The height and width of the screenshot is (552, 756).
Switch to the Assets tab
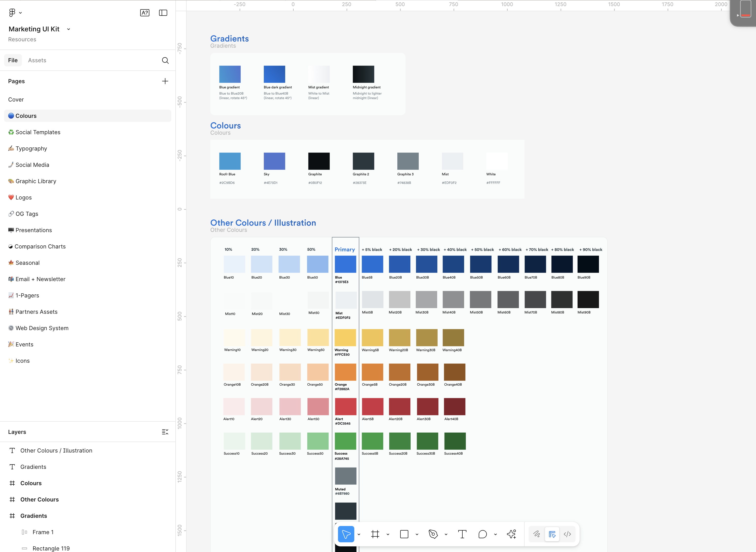point(37,60)
